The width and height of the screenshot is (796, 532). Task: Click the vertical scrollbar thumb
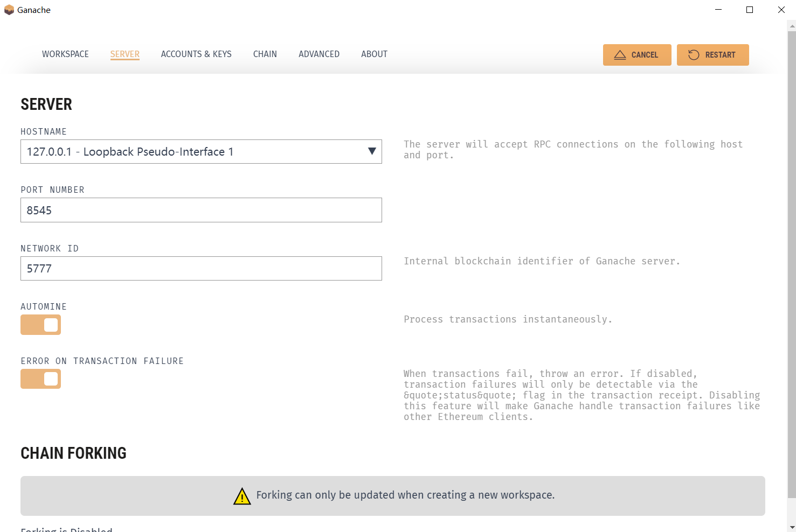[x=792, y=264]
